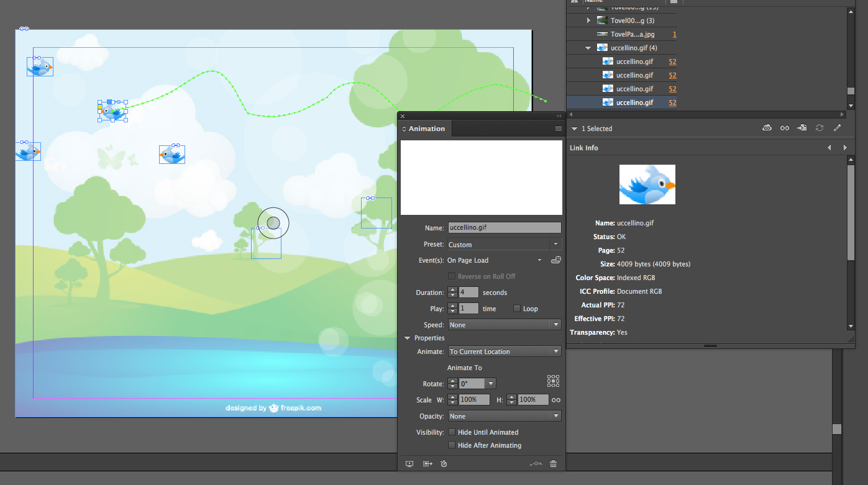Click the Scale H percentage field
Viewport: 868px width, 485px height.
coord(533,400)
